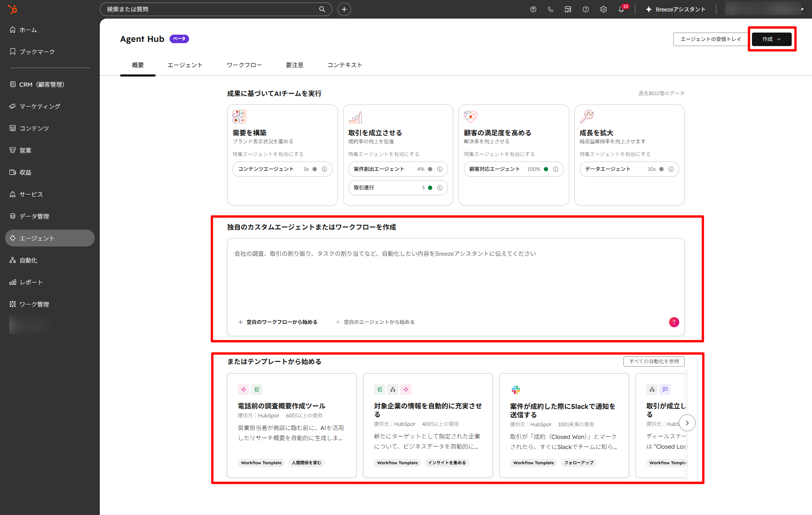Image resolution: width=812 pixels, height=515 pixels.
Task: Click the search magnifier icon
Action: [322, 9]
